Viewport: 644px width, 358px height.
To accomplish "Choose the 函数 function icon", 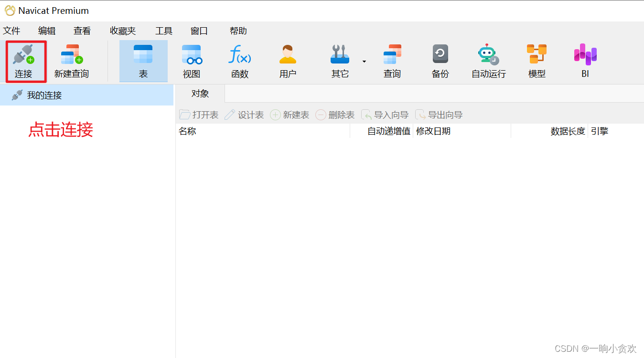I will 240,55.
